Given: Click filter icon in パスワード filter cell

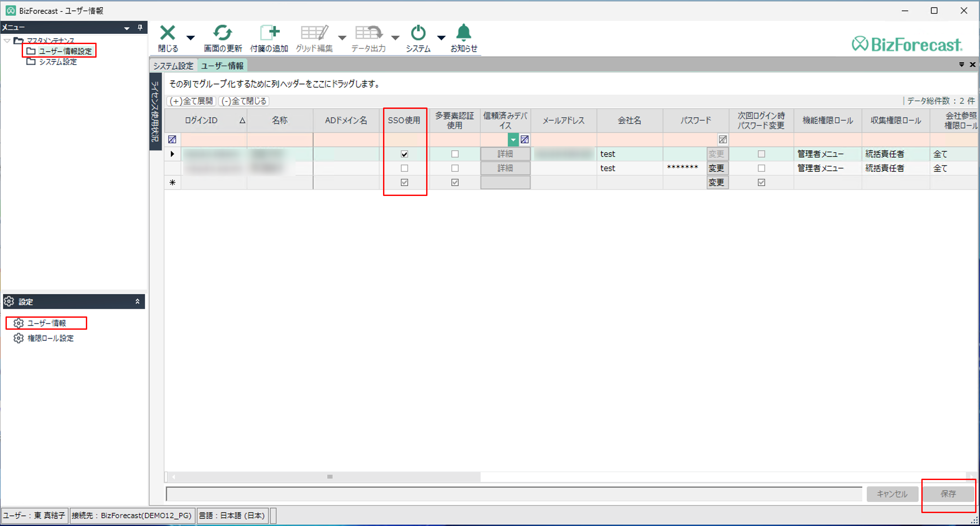Looking at the screenshot, I should pos(722,140).
